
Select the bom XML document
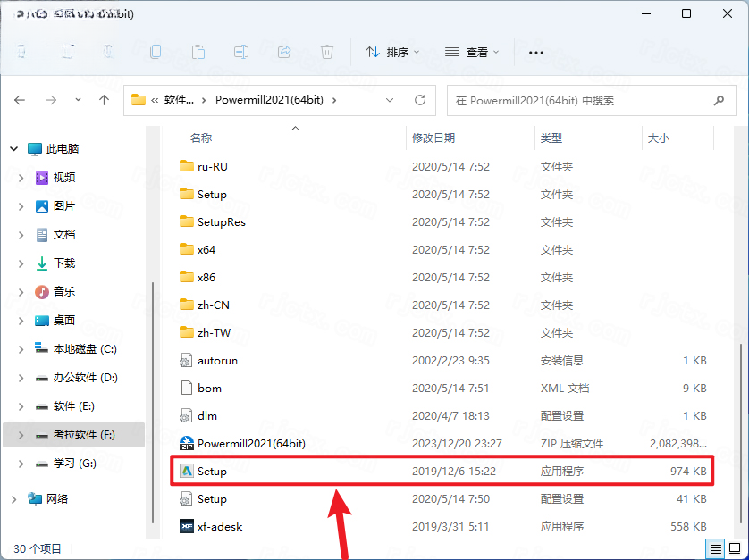[209, 389]
